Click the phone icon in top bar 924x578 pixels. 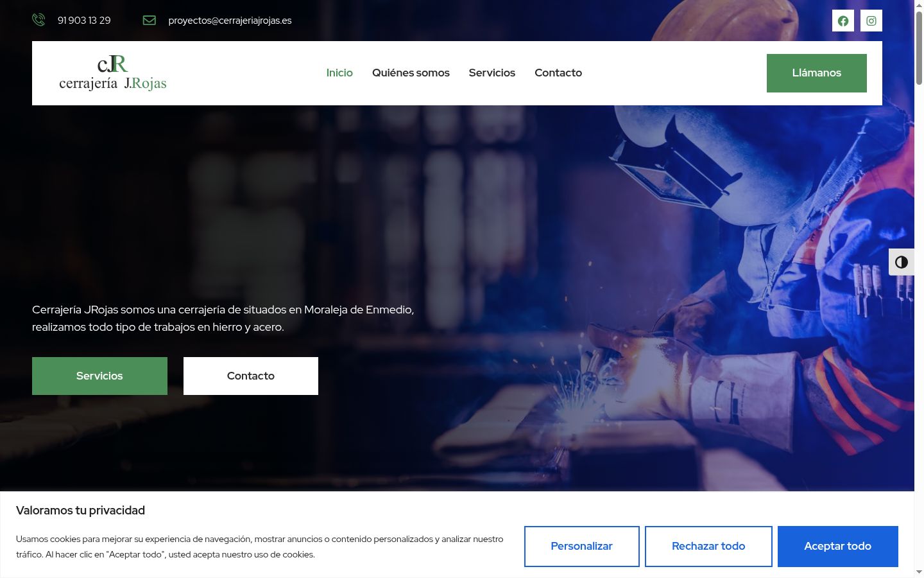click(x=38, y=20)
